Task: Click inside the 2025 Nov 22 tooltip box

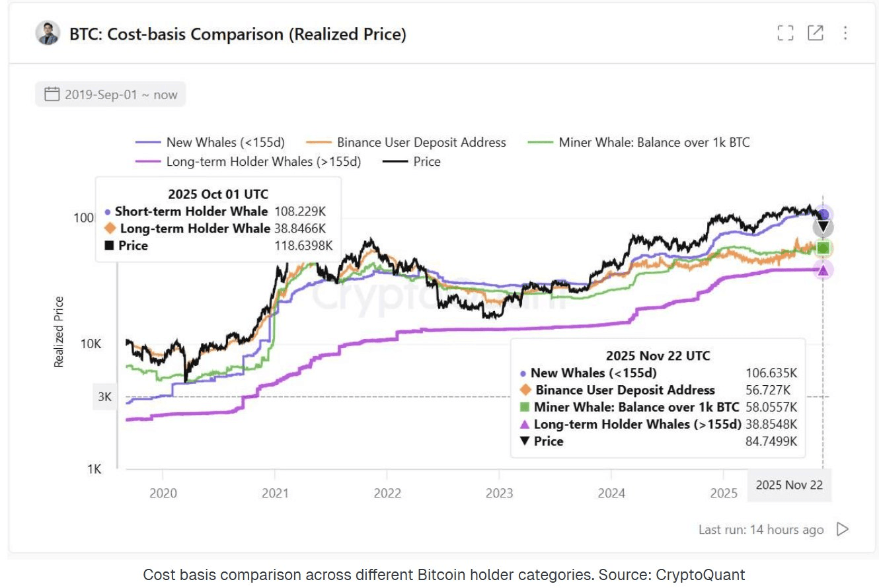Action: click(656, 396)
